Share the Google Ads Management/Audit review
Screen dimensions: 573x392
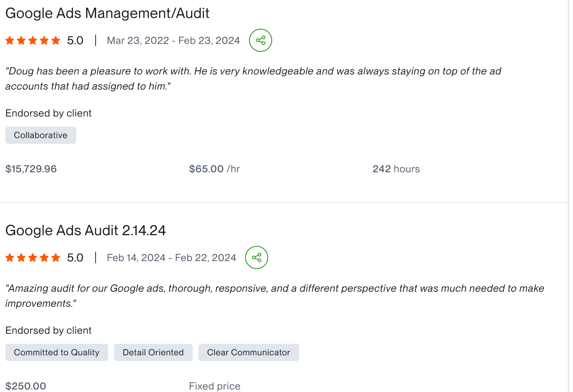(x=261, y=40)
